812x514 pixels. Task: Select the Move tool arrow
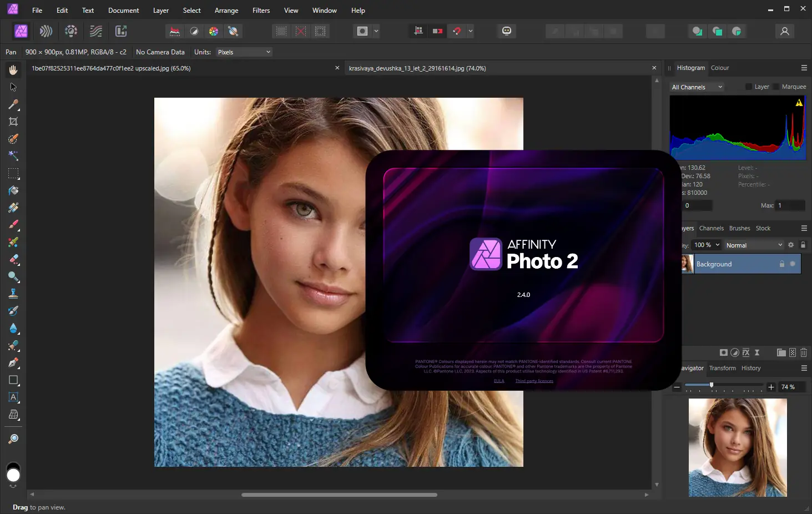click(x=13, y=87)
